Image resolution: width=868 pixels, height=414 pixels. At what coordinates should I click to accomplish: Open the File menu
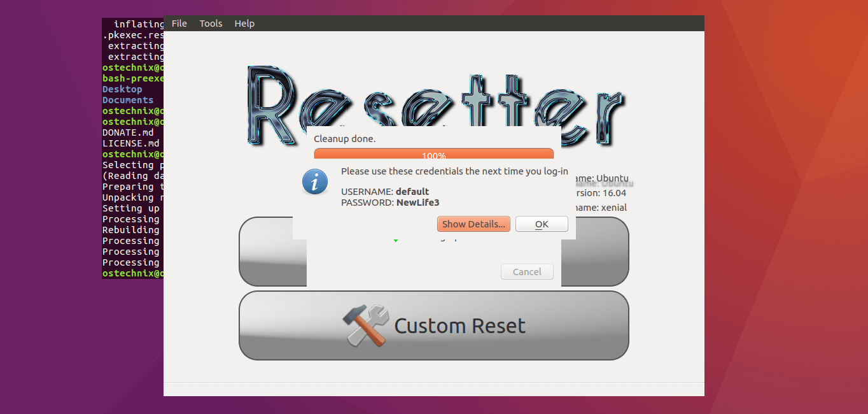pos(179,23)
